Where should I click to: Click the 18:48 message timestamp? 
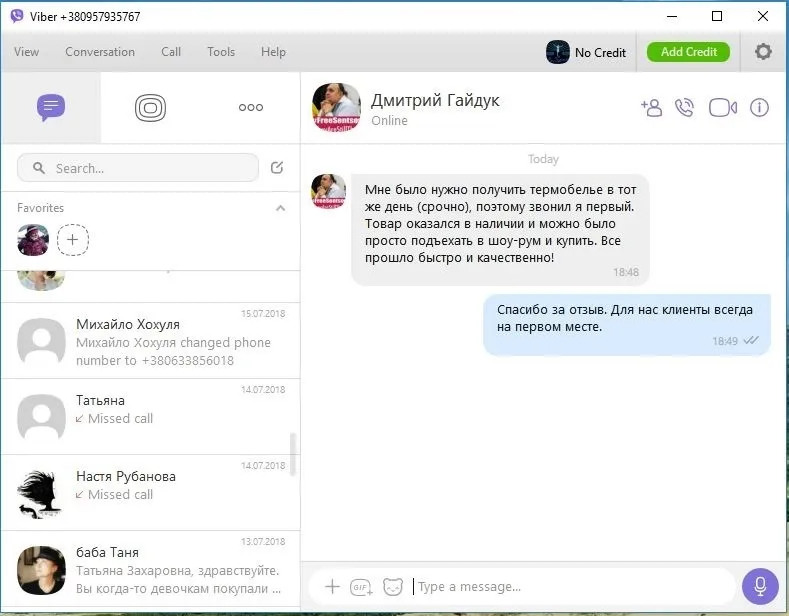(x=626, y=272)
